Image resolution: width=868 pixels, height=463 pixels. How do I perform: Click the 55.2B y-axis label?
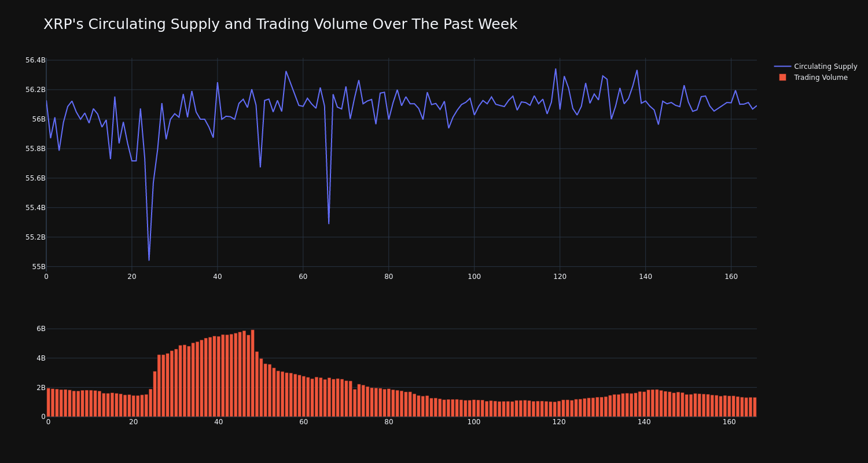pos(35,237)
